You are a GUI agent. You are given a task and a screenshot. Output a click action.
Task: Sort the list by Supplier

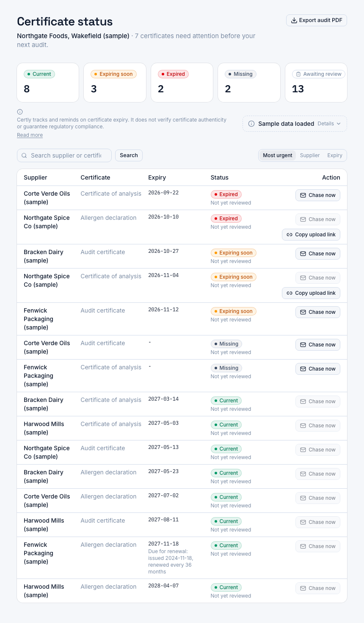pos(310,155)
